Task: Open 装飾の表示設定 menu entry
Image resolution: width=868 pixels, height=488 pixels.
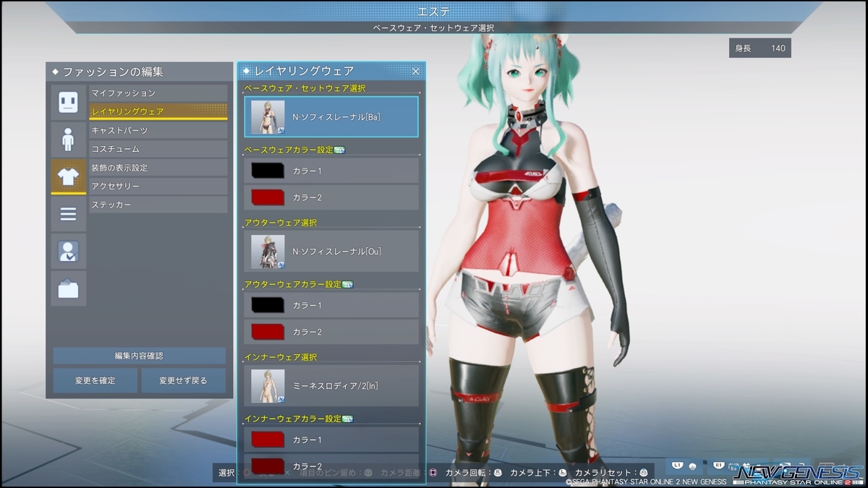Action: click(x=158, y=168)
